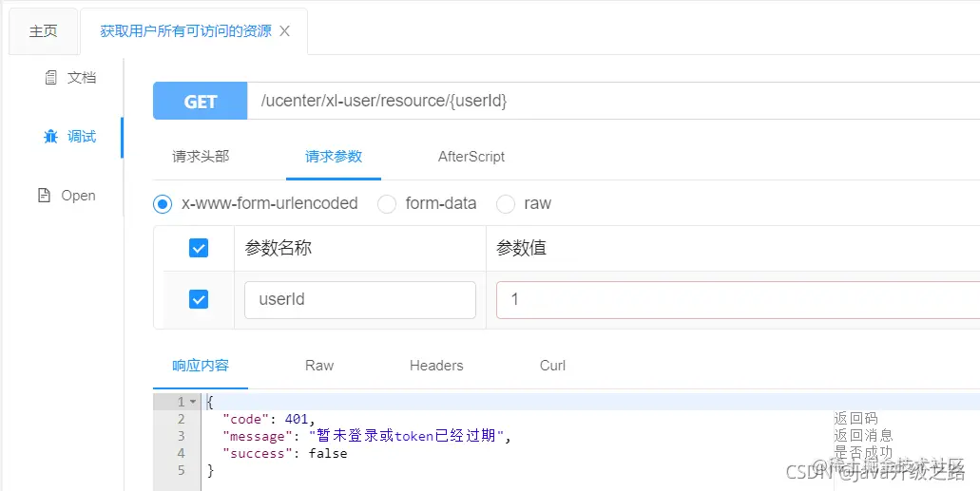Click the request URL input field
Image resolution: width=980 pixels, height=491 pixels.
point(614,102)
